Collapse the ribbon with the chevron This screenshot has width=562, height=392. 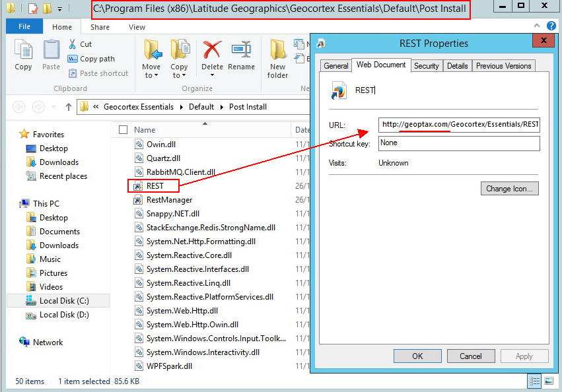pyautogui.click(x=536, y=26)
